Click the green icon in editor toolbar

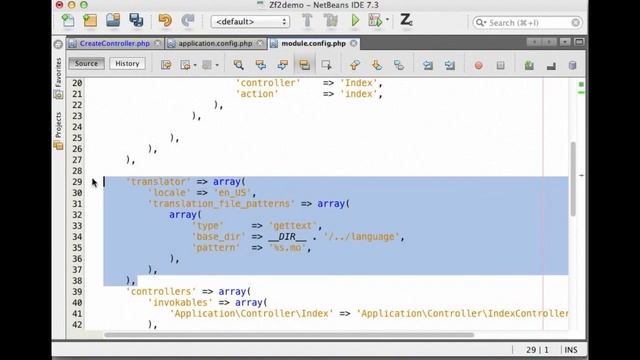click(x=529, y=65)
